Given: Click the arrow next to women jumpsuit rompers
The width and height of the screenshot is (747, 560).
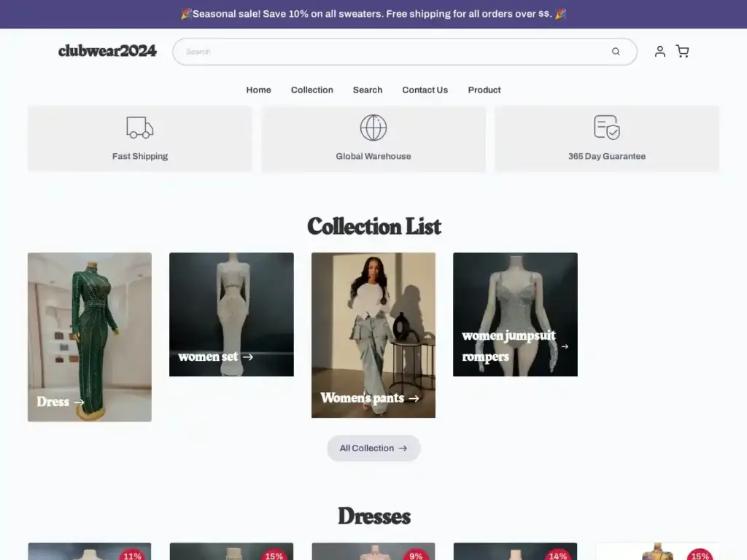Looking at the screenshot, I should point(565,346).
